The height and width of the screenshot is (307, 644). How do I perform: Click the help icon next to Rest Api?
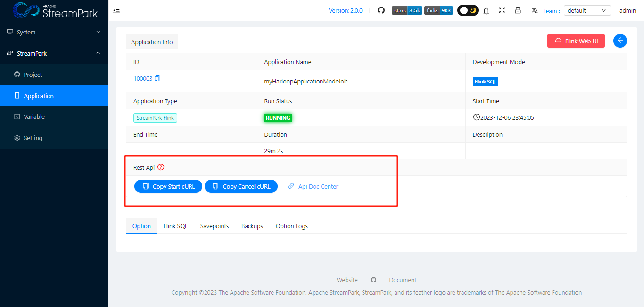point(161,167)
